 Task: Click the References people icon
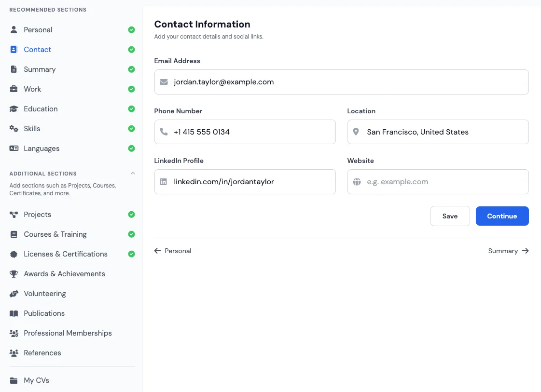point(14,353)
